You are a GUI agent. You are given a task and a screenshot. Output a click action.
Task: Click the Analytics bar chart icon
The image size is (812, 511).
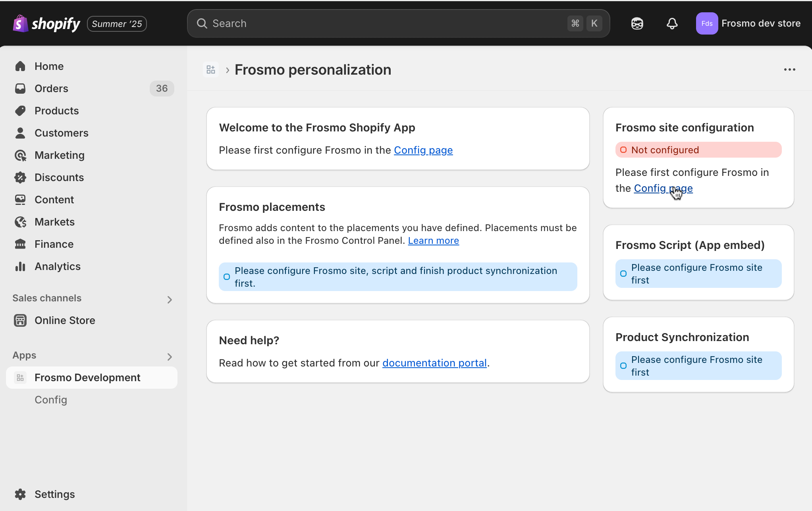pyautogui.click(x=20, y=266)
